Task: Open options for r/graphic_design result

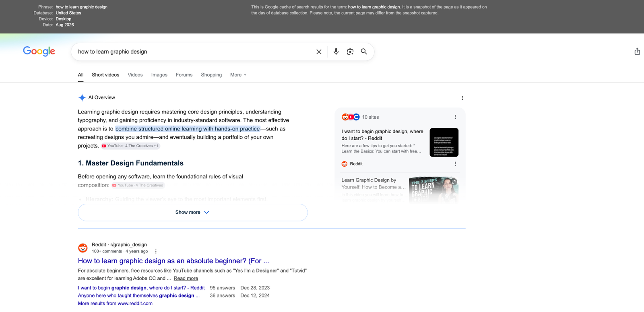Action: [156, 251]
